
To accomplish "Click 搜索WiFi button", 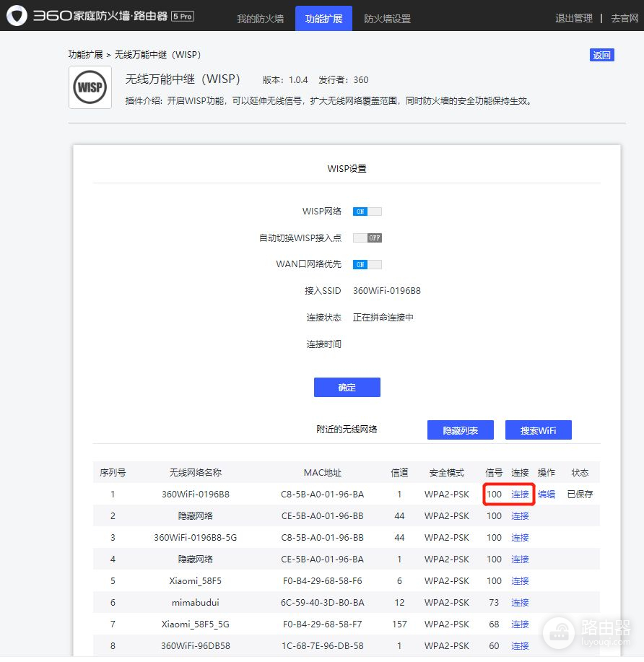I will 538,430.
